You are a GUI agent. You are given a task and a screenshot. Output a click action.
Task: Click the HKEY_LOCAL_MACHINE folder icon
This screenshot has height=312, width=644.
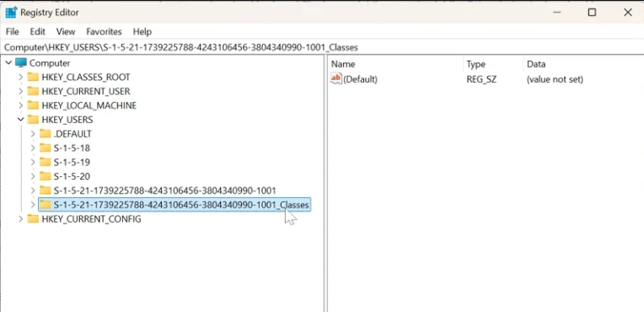click(33, 105)
